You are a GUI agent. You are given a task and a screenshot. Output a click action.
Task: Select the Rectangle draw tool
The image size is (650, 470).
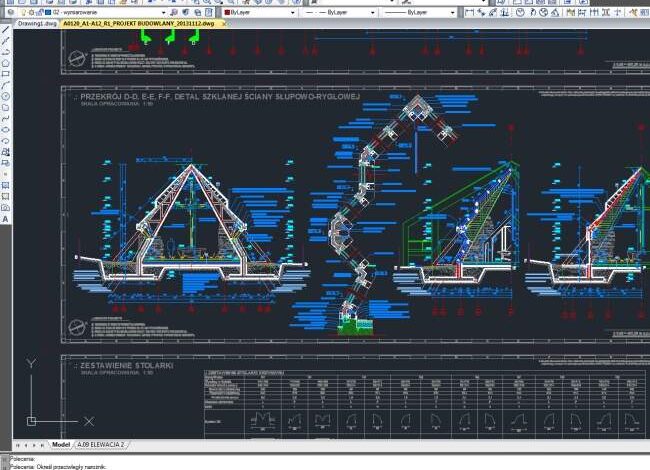click(5, 74)
